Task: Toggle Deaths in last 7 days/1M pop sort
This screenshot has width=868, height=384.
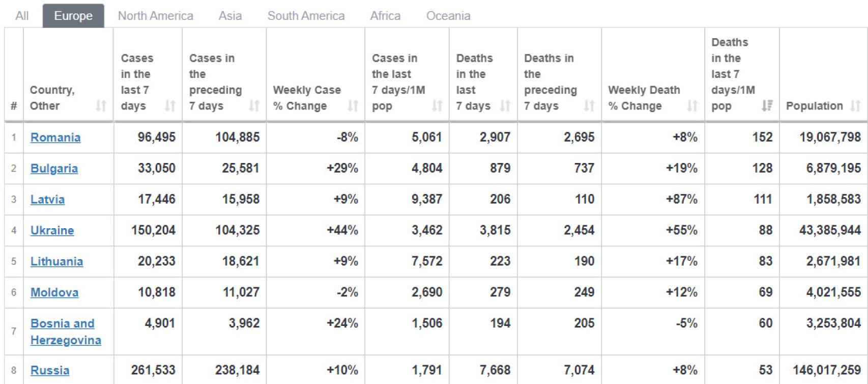Action: tap(767, 106)
